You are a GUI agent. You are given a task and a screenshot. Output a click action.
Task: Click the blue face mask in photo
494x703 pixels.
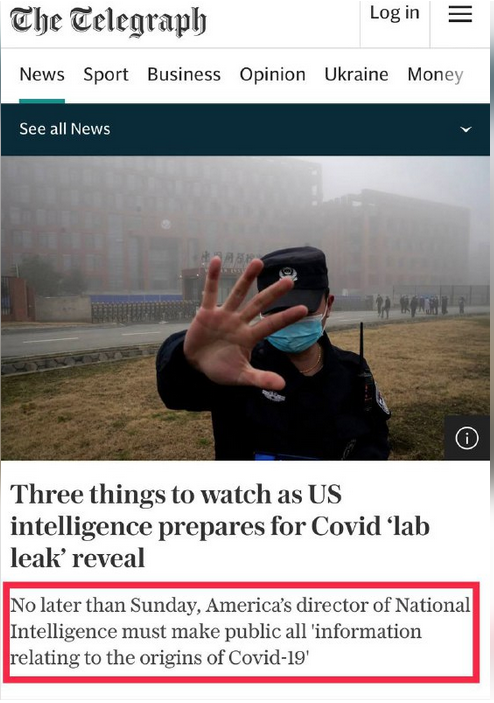click(296, 334)
